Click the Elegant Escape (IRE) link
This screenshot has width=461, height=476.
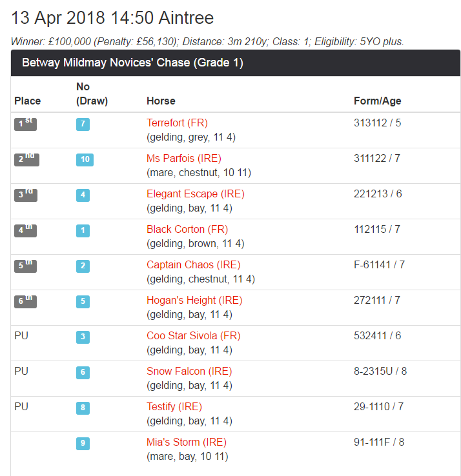[195, 193]
